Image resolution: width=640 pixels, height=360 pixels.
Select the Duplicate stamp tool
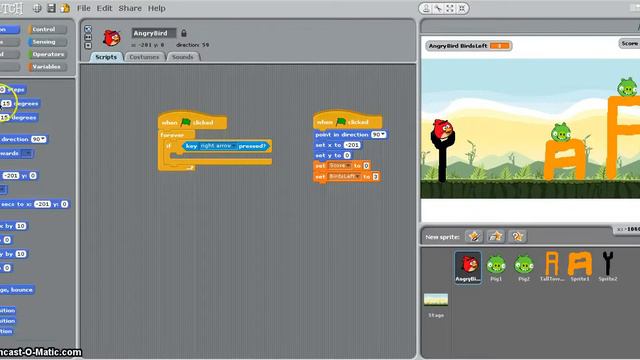coord(426,9)
